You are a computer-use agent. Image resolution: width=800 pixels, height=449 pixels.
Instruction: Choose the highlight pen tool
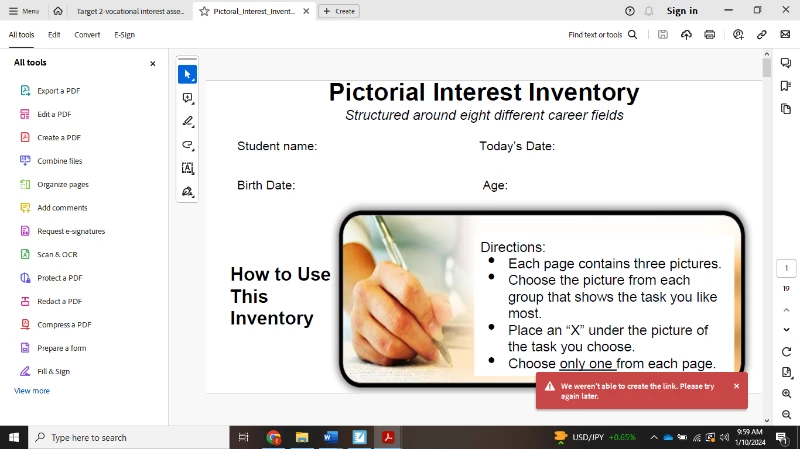pyautogui.click(x=187, y=121)
